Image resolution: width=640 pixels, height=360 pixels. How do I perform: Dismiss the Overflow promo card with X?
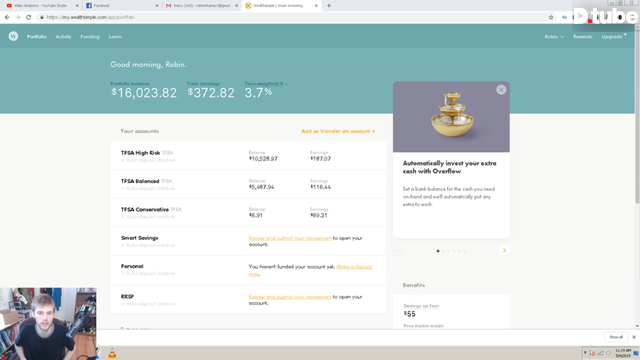pyautogui.click(x=501, y=90)
